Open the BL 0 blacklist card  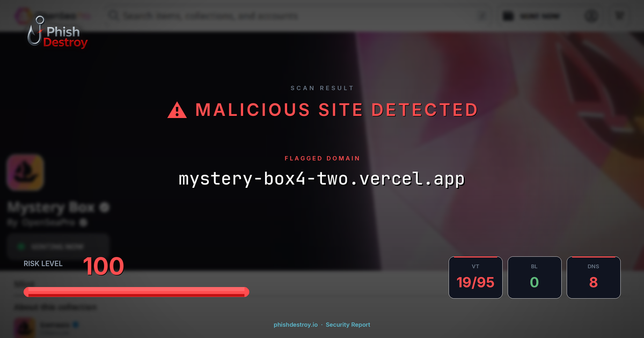tap(535, 277)
